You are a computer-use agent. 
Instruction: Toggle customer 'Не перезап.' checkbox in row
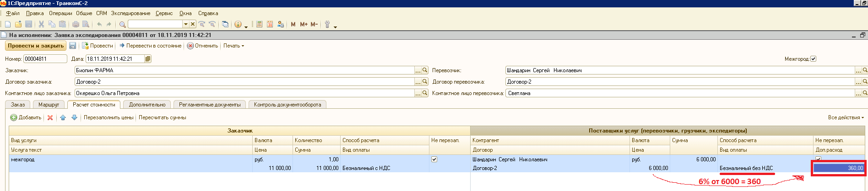(x=434, y=159)
